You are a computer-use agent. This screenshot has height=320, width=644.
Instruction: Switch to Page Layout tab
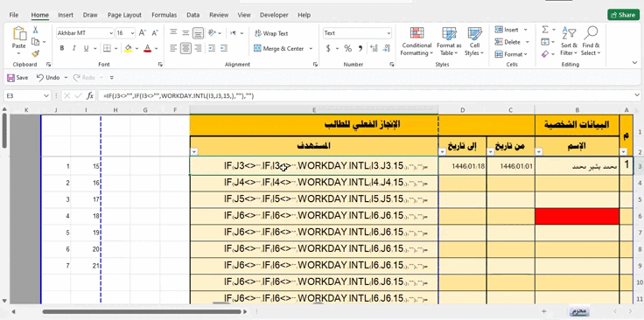(124, 15)
